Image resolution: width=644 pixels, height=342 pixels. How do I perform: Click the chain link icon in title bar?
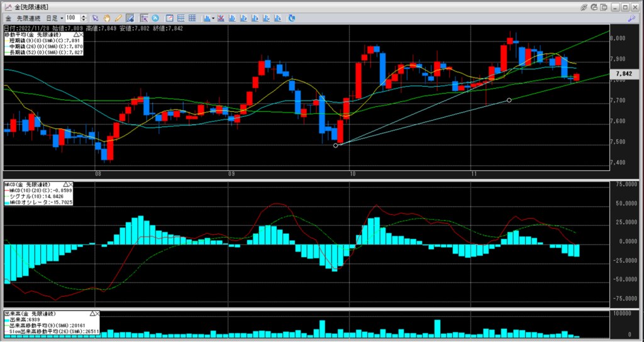[x=584, y=7]
